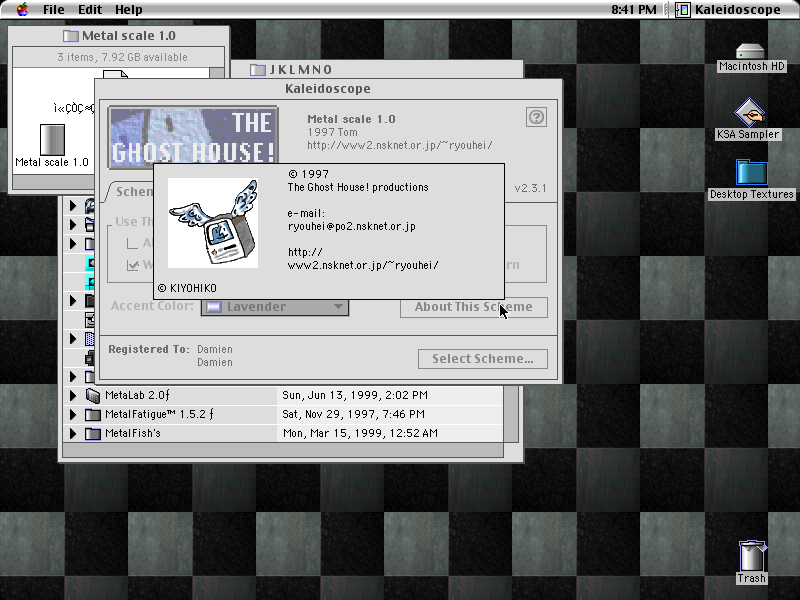
Task: Click the folder icon in Metal scale window title
Action: [70, 36]
